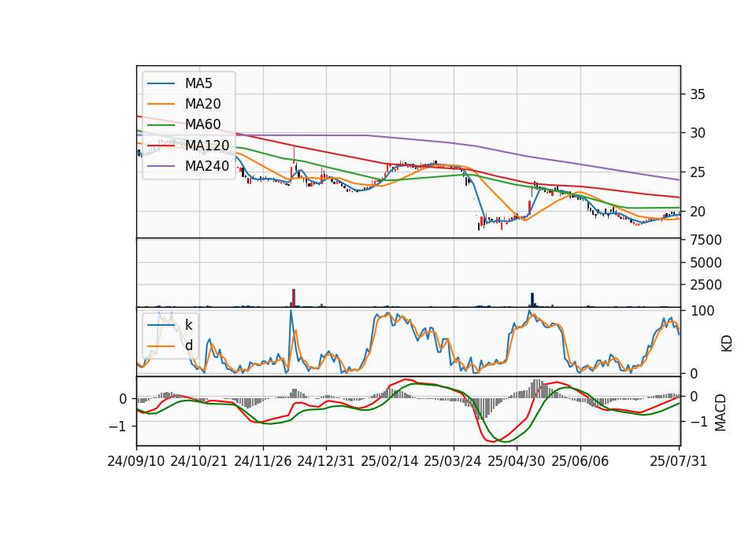756x543 pixels.
Task: Click the price axis value 25
Action: 698,172
